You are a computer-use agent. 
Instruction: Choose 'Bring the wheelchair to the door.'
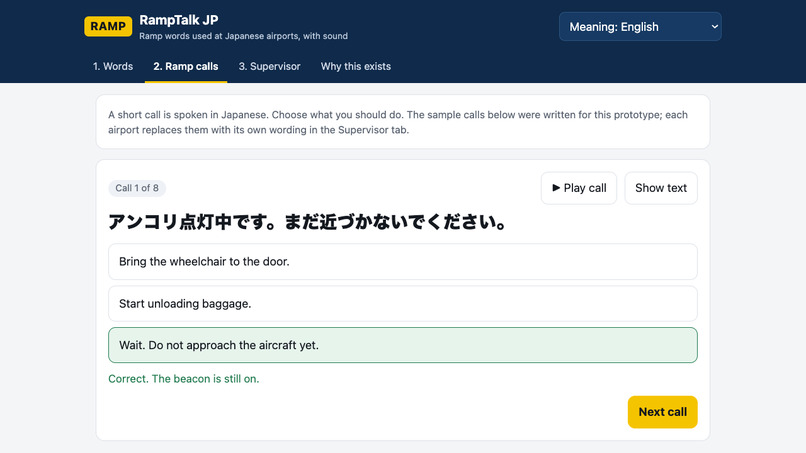pyautogui.click(x=403, y=262)
